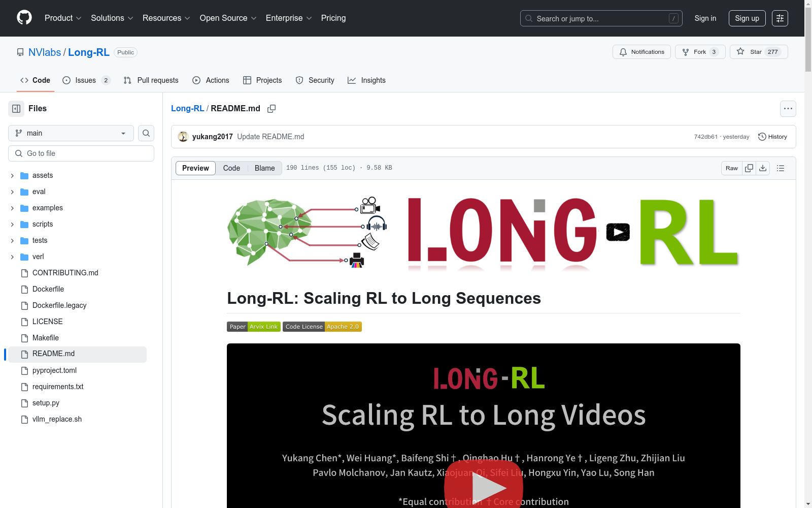Open the Actions tab
This screenshot has height=508, width=812.
[x=211, y=80]
